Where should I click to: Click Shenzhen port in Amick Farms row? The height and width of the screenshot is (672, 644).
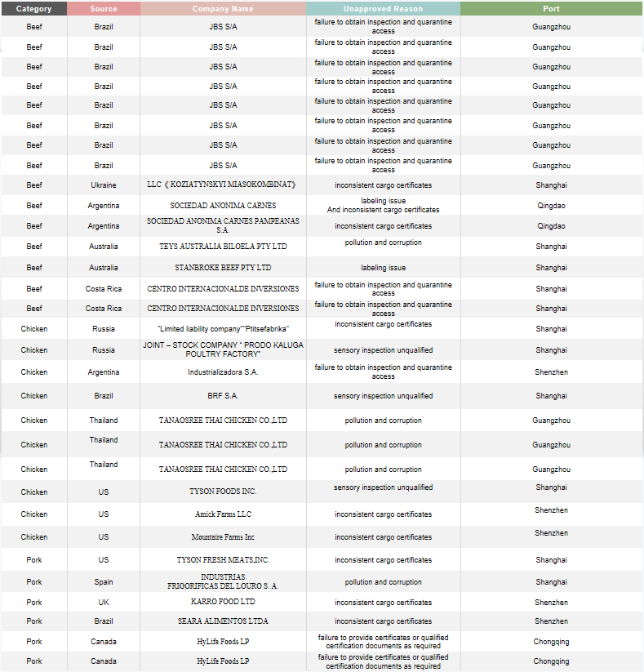pos(551,514)
